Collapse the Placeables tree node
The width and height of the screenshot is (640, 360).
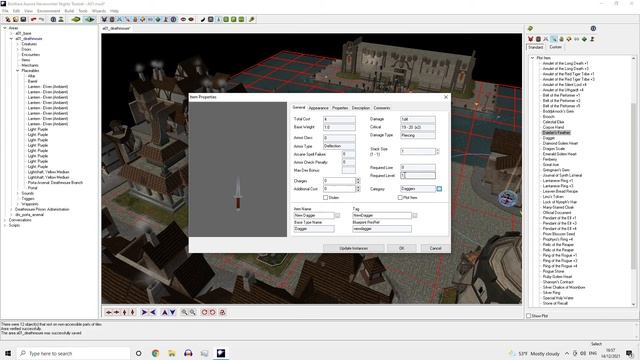pos(18,71)
